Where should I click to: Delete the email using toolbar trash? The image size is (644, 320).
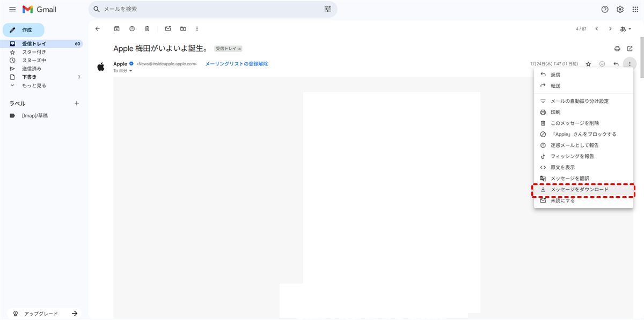point(147,28)
